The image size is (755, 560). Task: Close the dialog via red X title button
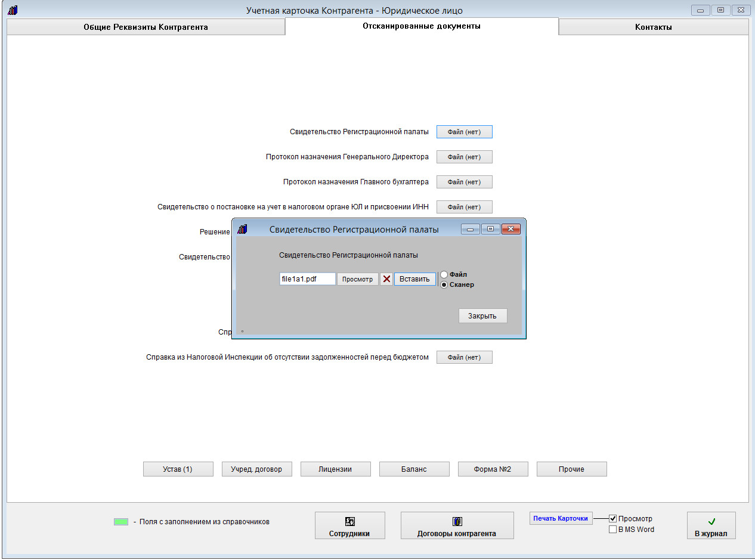click(x=511, y=229)
